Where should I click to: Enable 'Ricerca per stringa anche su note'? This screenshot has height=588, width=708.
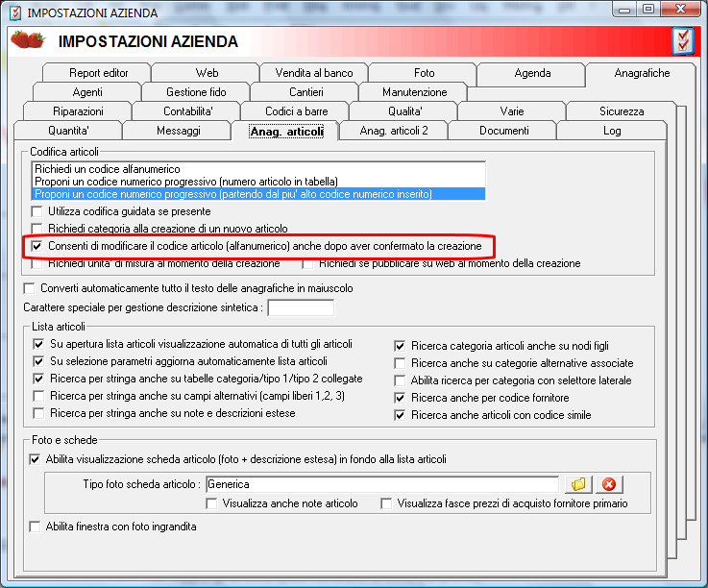point(38,413)
